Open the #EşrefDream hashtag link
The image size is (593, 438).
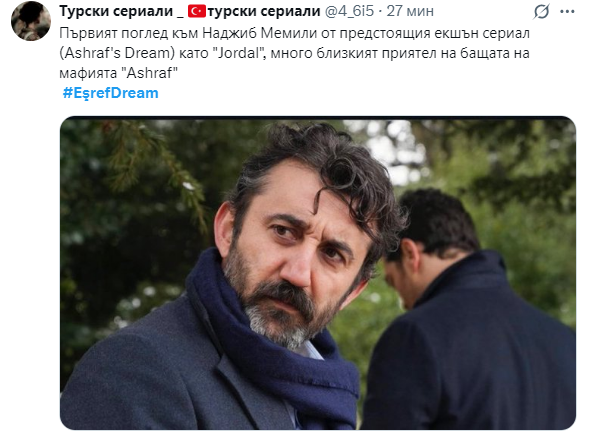pyautogui.click(x=110, y=93)
